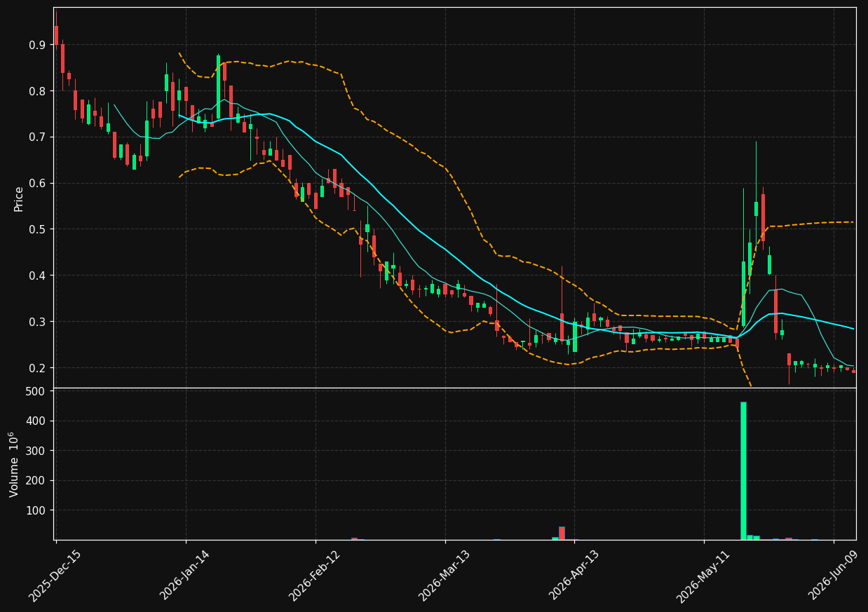
Task: Click the tallest green volume bar
Action: point(743,470)
